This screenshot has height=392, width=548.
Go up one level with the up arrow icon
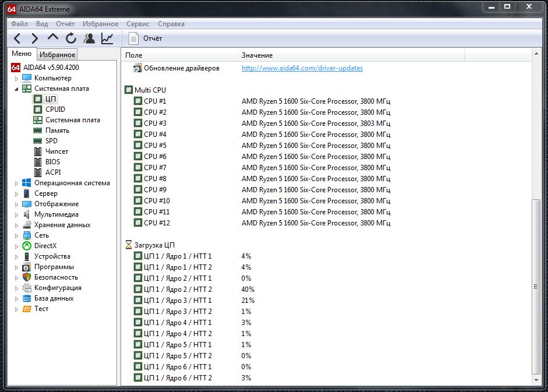(x=53, y=37)
